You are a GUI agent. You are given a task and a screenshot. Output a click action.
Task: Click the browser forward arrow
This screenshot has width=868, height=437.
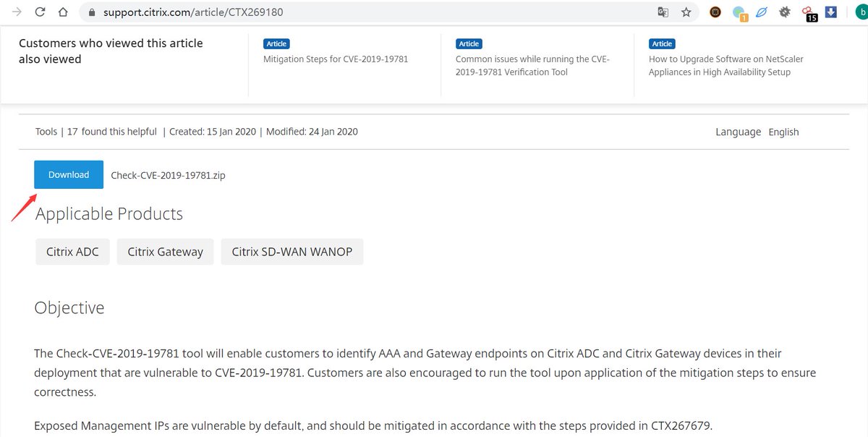[17, 12]
